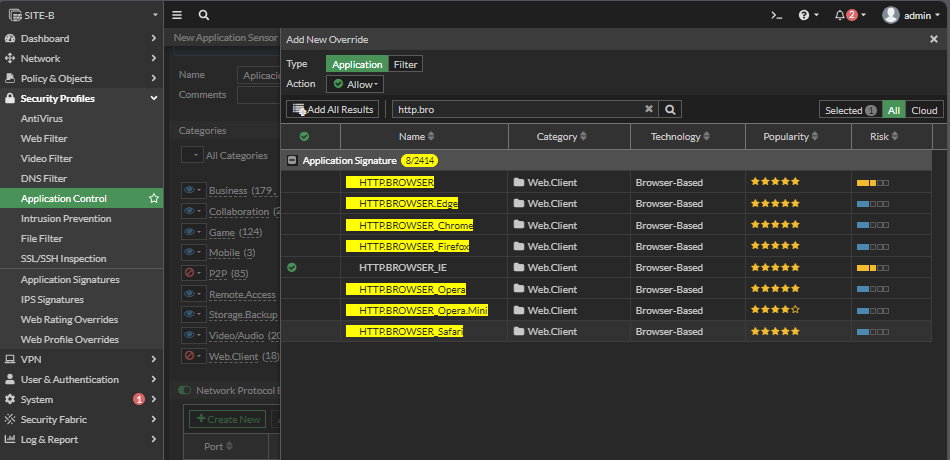Click the CLI console icon in top bar
The width and height of the screenshot is (950, 460).
(x=776, y=15)
